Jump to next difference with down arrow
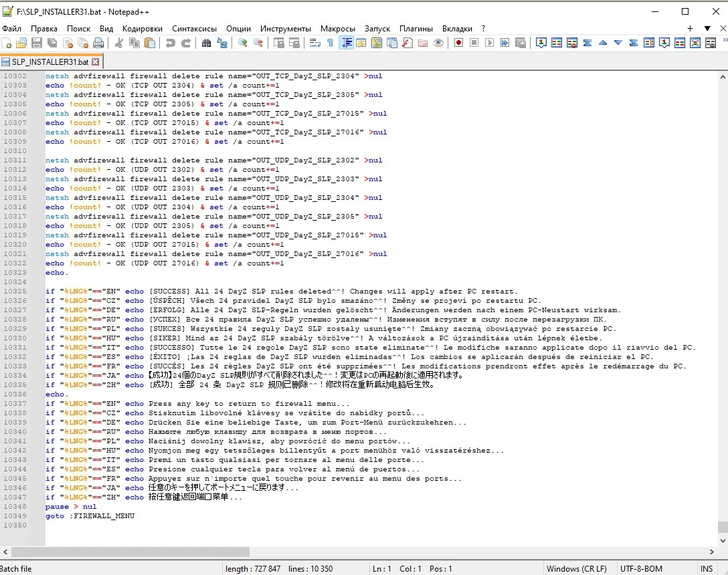728x575 pixels. [x=618, y=43]
